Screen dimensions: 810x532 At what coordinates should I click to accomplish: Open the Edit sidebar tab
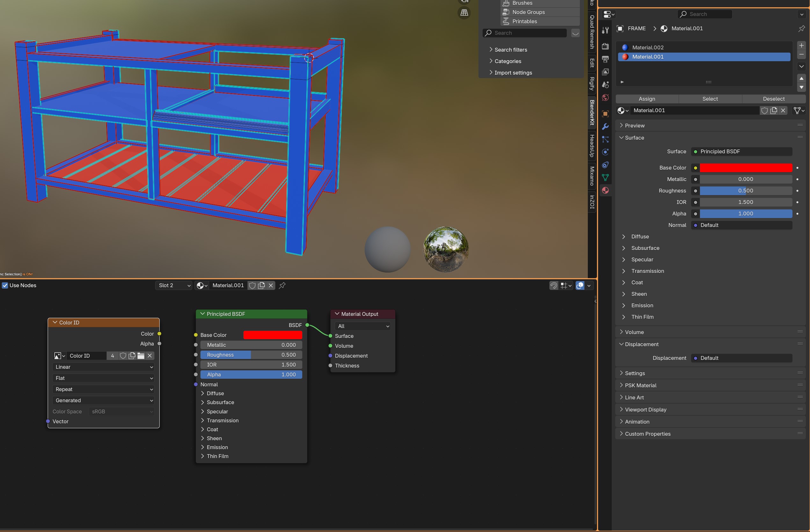coord(592,63)
